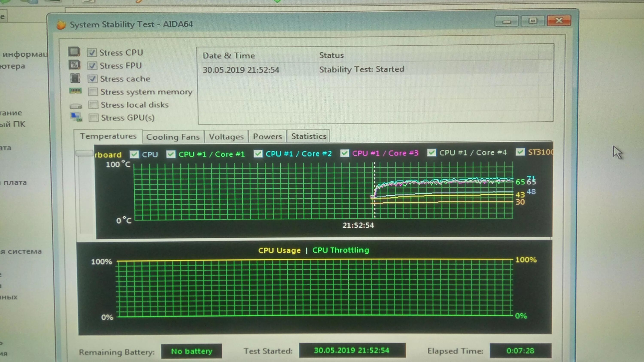Click the Stability Test: Started status text
This screenshot has width=644, height=362.
[361, 69]
